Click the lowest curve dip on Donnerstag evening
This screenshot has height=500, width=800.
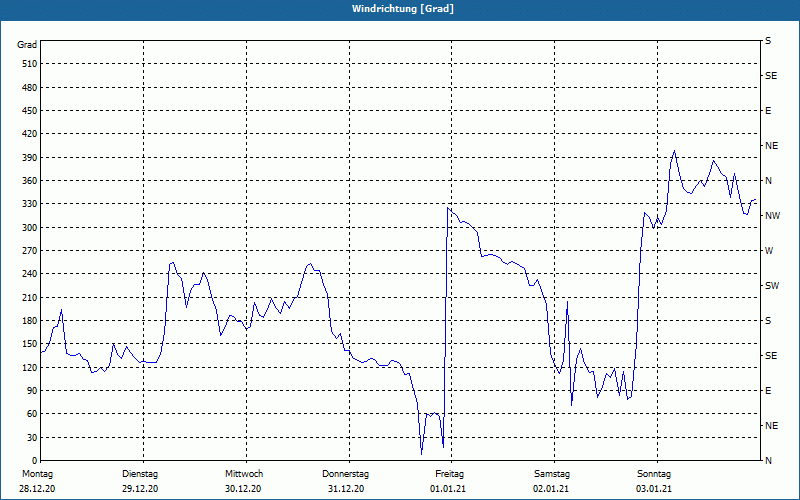(421, 454)
